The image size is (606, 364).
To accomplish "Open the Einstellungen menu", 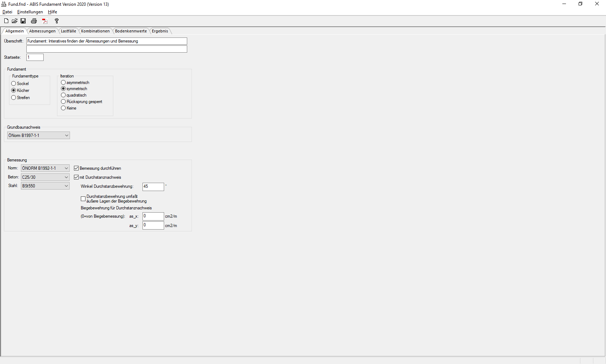I will [x=30, y=12].
